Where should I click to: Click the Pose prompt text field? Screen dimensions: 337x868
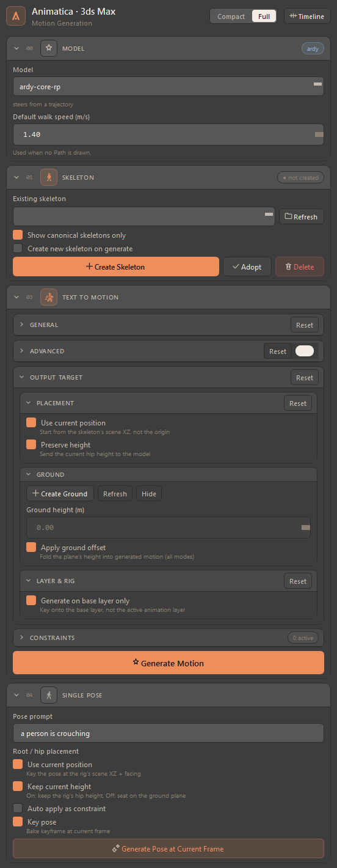(168, 732)
